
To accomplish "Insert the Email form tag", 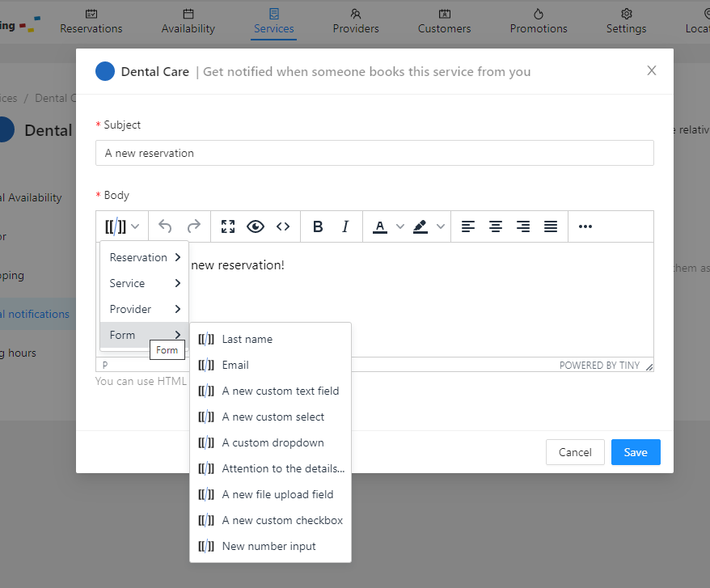I will [234, 365].
